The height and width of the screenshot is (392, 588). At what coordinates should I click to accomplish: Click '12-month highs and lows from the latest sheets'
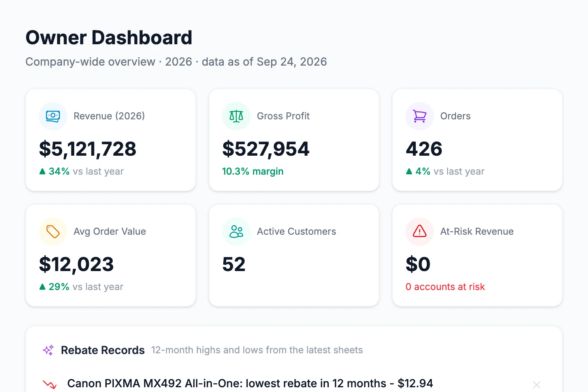[257, 350]
